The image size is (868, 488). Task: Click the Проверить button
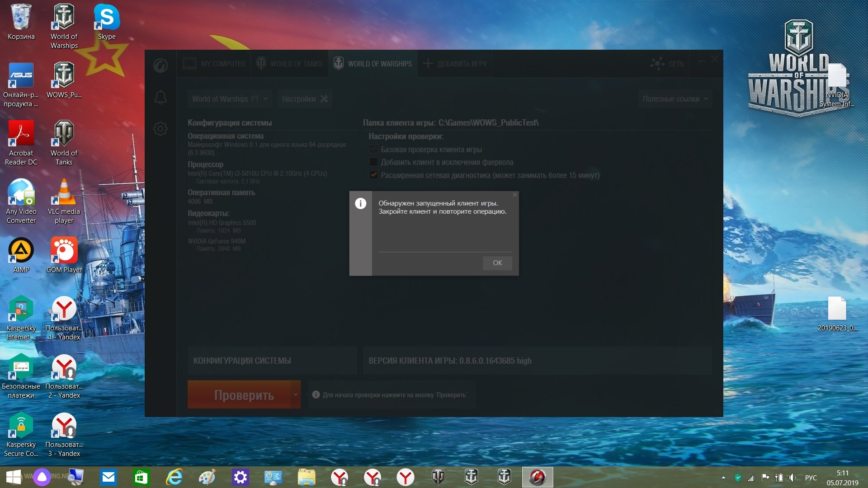[239, 395]
